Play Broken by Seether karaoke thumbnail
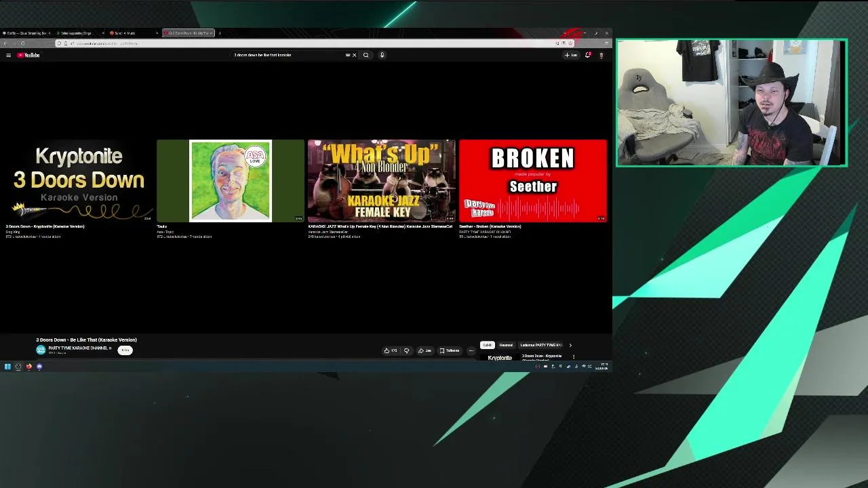Viewport: 868px width, 488px height. [533, 181]
